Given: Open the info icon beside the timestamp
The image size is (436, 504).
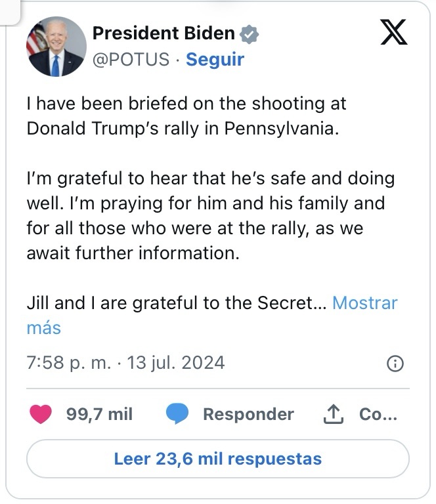Looking at the screenshot, I should tap(395, 364).
